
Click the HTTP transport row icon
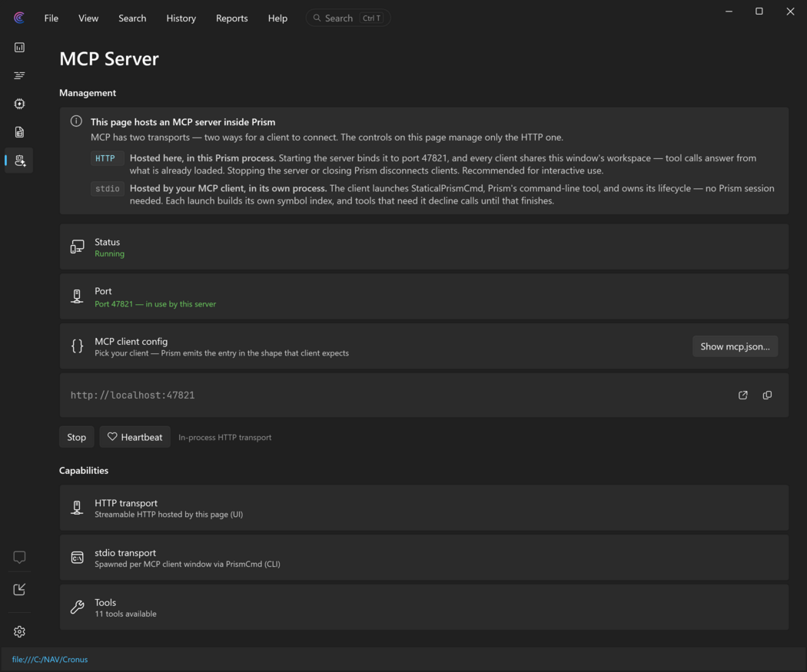[77, 508]
